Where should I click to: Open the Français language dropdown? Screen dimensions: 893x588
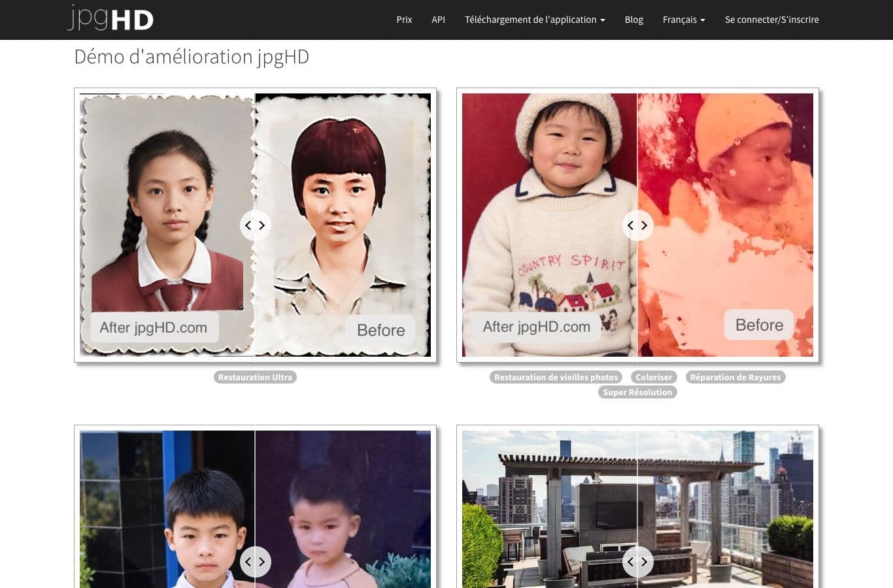(684, 20)
